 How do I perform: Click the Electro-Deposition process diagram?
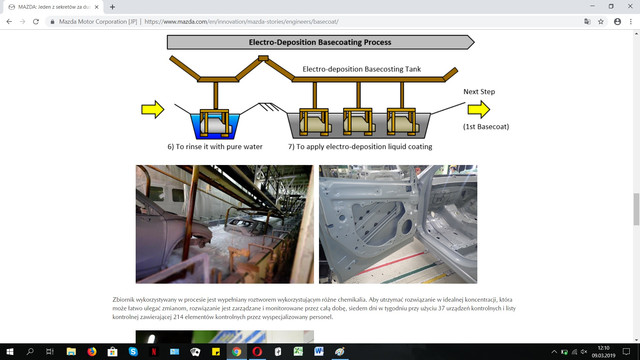[325, 93]
